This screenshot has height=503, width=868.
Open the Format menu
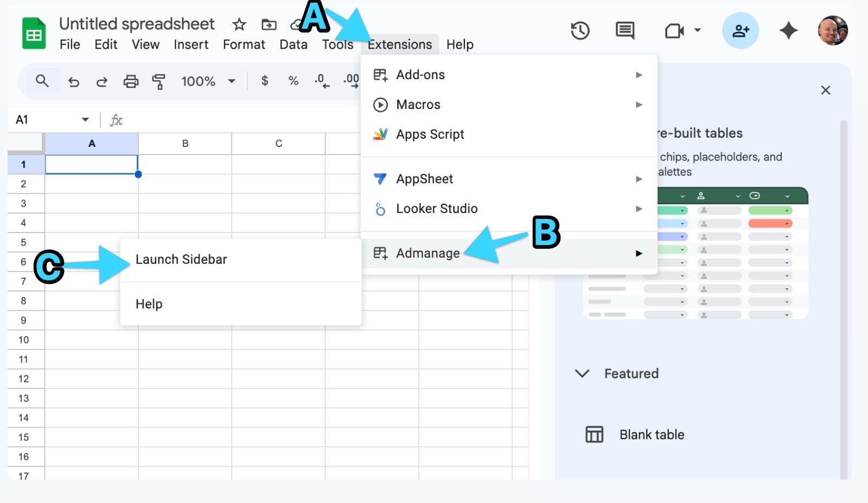(x=244, y=44)
